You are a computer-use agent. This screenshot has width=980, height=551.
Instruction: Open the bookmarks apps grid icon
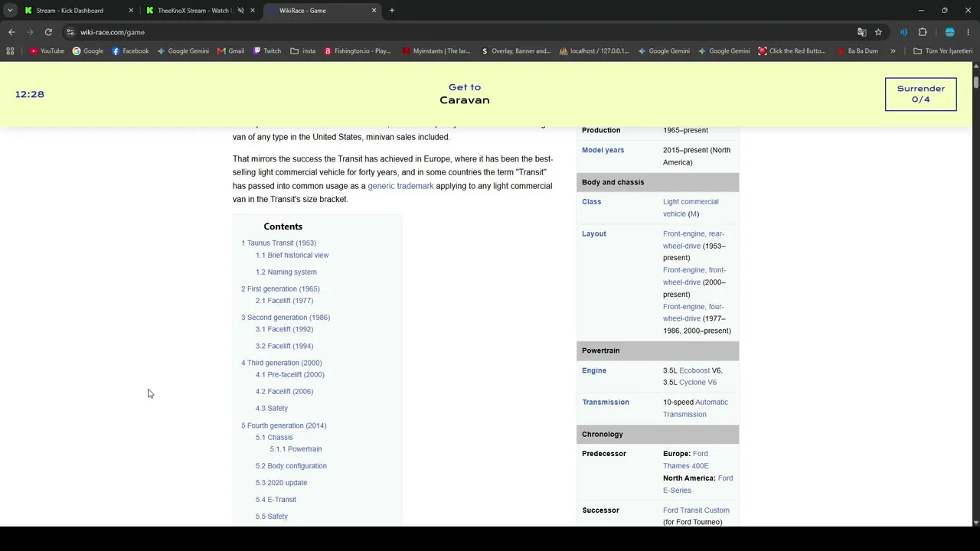coord(10,51)
